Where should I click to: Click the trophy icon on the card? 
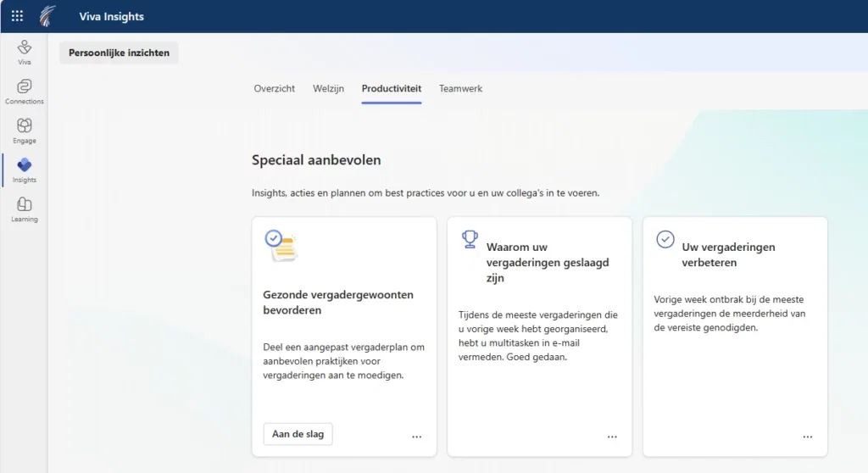point(470,239)
